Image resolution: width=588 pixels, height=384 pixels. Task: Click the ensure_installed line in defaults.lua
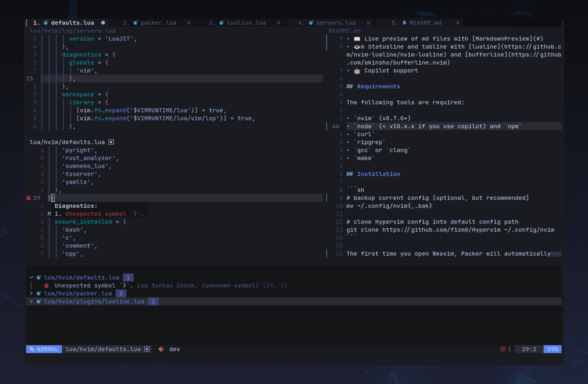(x=91, y=222)
